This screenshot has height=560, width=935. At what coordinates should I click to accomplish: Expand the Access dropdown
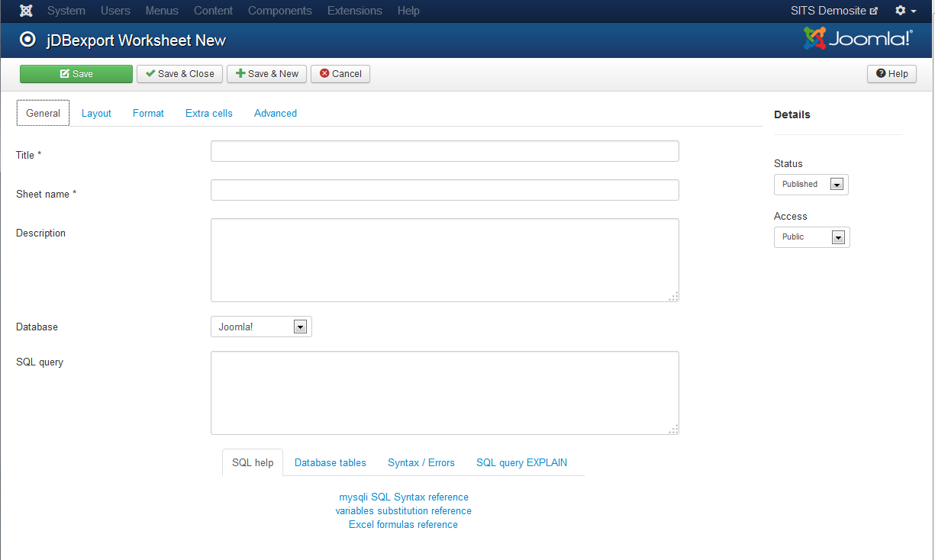click(x=811, y=237)
